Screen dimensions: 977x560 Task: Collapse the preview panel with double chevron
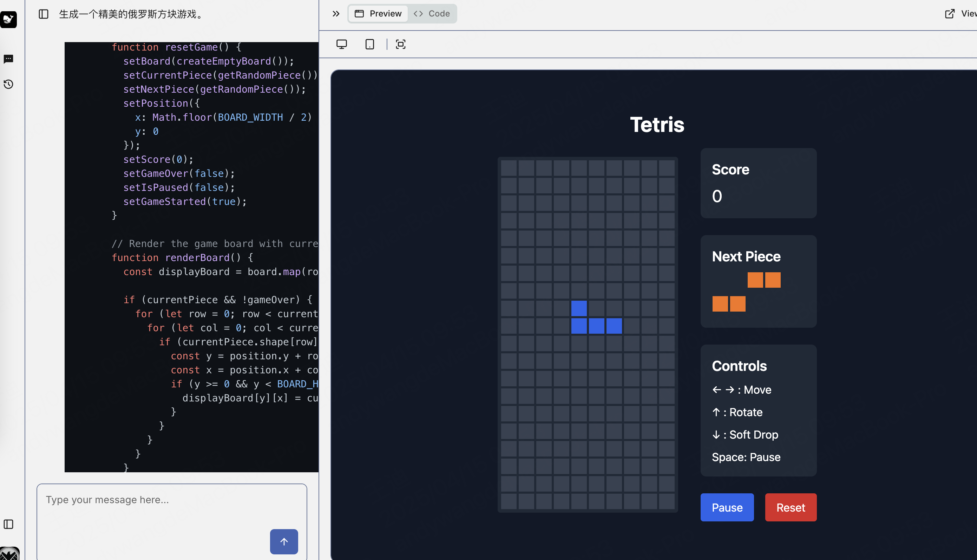click(336, 14)
